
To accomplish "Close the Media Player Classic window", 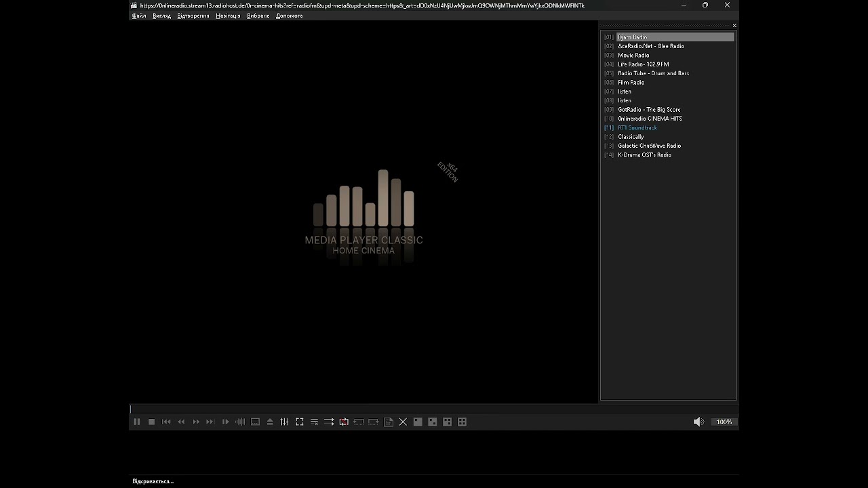I will tap(727, 5).
